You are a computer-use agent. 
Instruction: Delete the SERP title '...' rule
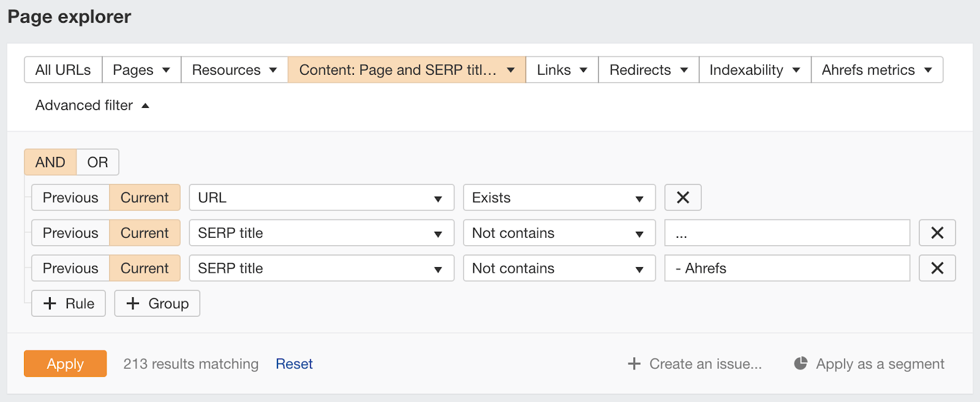click(937, 233)
